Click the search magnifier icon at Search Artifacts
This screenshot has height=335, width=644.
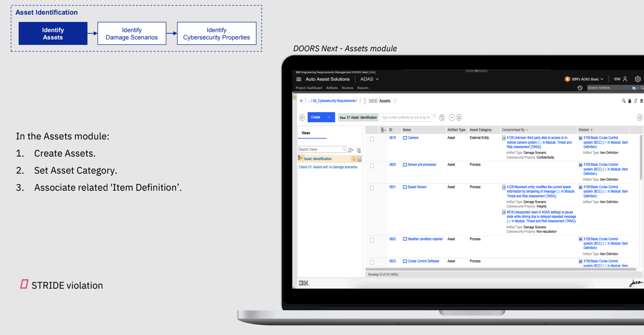[x=642, y=88]
